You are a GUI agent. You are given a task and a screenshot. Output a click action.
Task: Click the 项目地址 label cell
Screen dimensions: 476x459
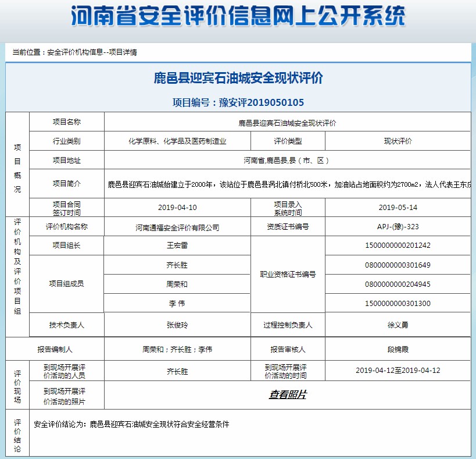(67, 160)
